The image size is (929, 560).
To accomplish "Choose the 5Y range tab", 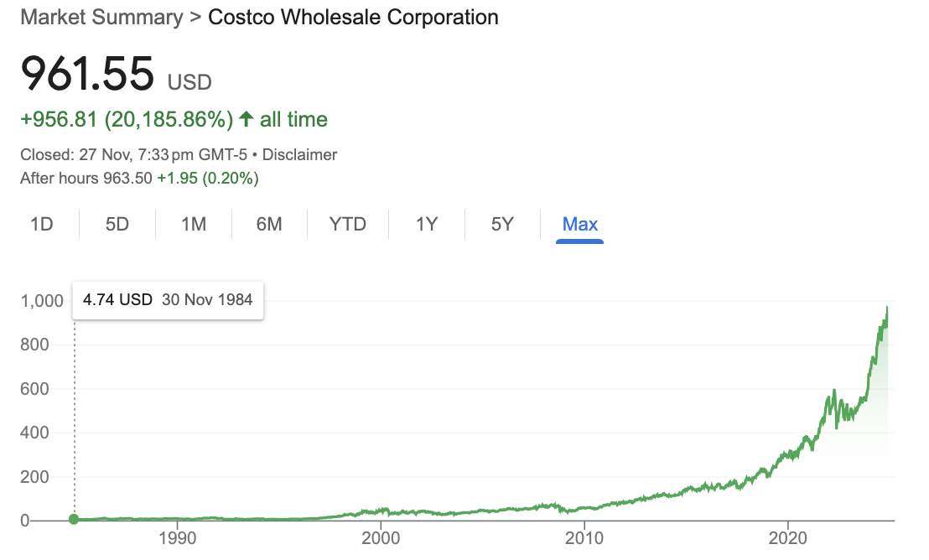I will click(502, 225).
